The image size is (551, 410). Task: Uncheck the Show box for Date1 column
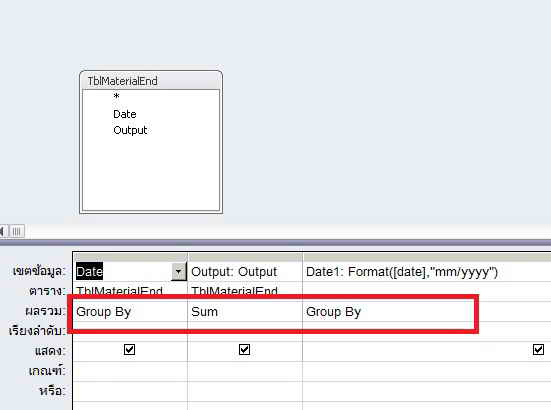(538, 350)
